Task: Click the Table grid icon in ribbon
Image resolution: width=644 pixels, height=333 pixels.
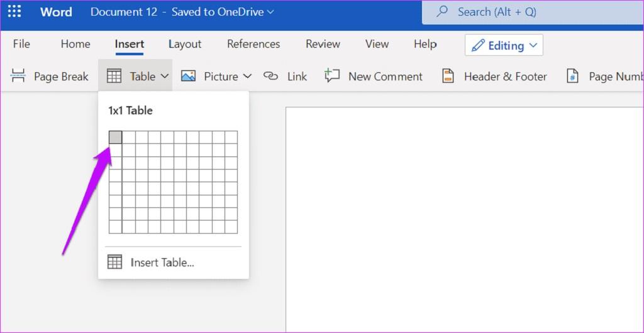Action: [114, 76]
